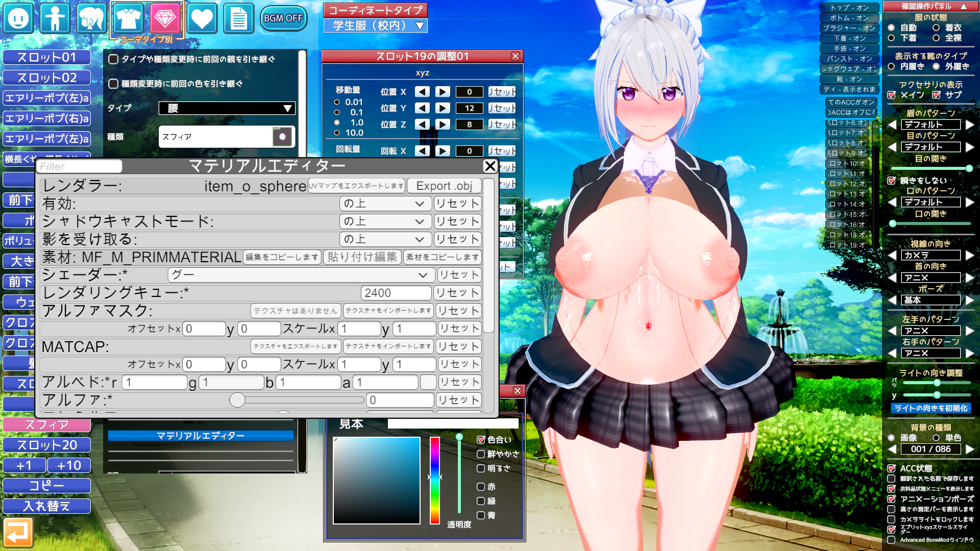Click the Export .obj button
The image size is (980, 551).
(x=444, y=186)
